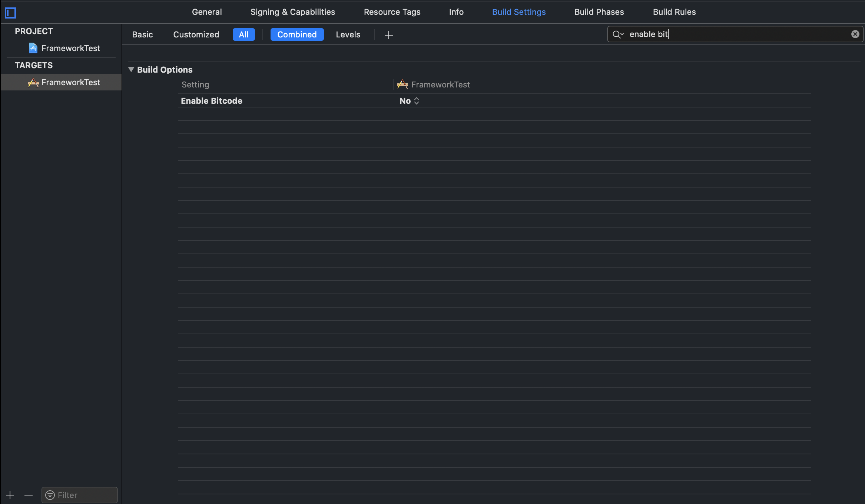Click in the targets Filter field
Viewport: 865px width, 504px height.
(x=85, y=495)
